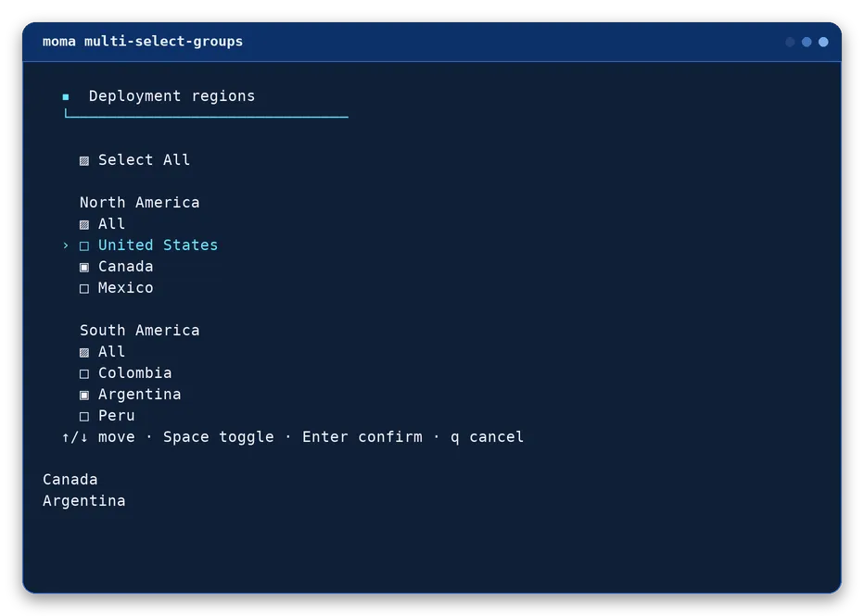Click the brightest window control dot

point(823,42)
